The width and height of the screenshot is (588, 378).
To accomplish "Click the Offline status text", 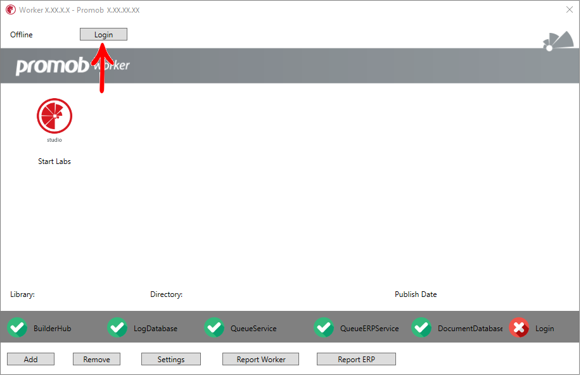I will tap(22, 34).
